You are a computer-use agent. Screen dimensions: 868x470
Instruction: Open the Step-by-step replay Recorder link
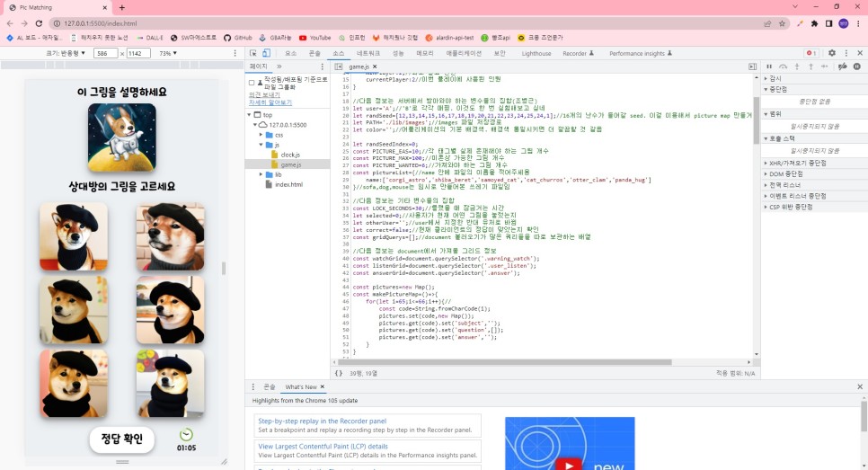(322, 421)
